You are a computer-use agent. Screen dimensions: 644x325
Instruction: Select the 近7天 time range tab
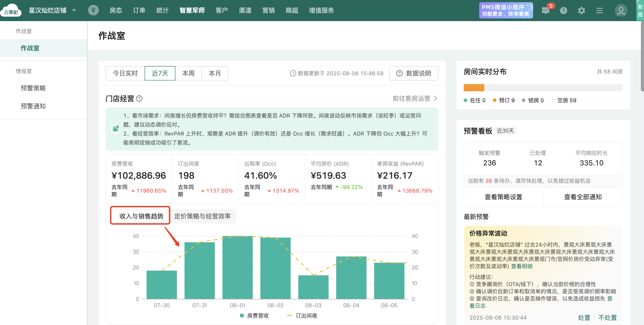(160, 73)
